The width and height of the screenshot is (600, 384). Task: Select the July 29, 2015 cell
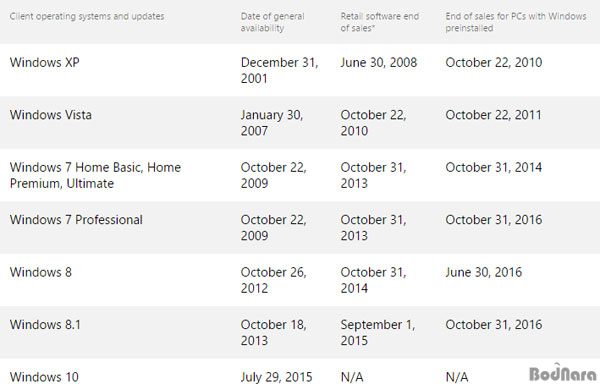(276, 377)
